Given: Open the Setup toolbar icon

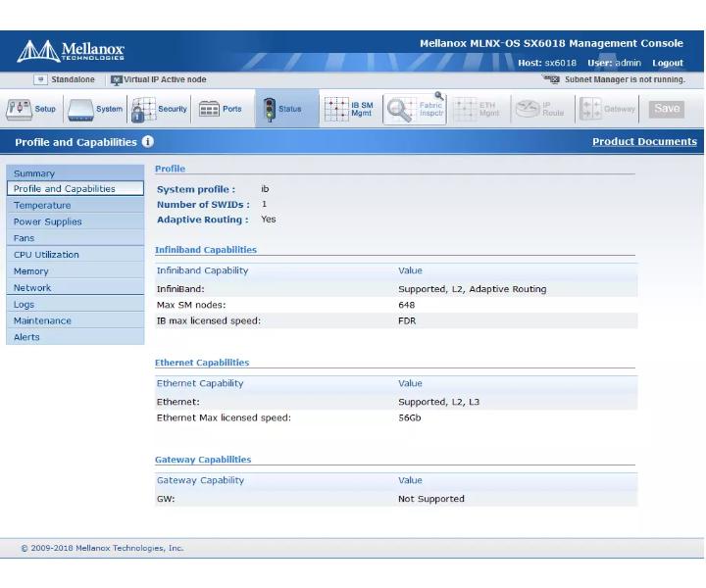Looking at the screenshot, I should point(19,110).
